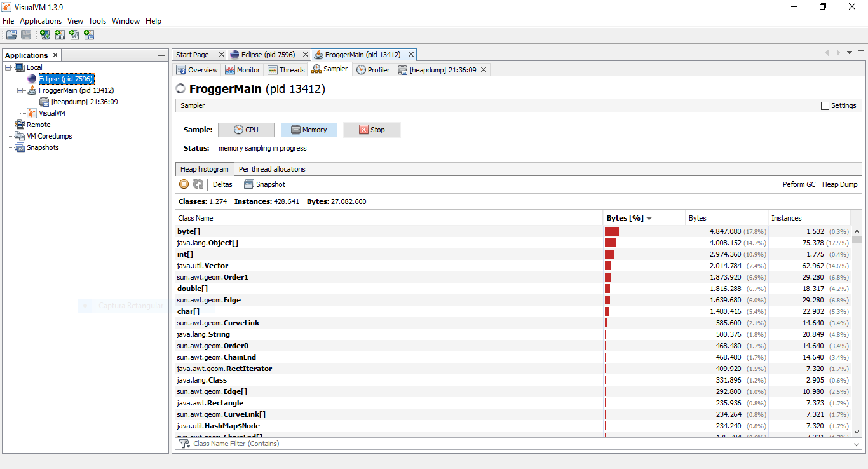The width and height of the screenshot is (868, 469).
Task: Click the filter icon by Class Name Filter
Action: pyautogui.click(x=185, y=444)
